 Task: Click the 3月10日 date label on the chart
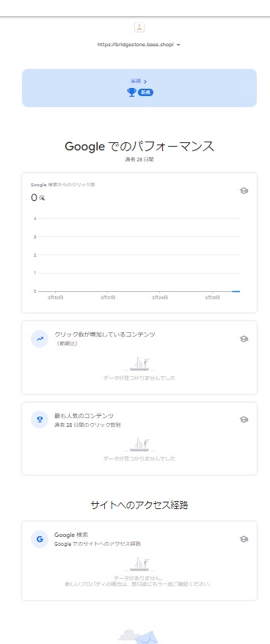56,297
